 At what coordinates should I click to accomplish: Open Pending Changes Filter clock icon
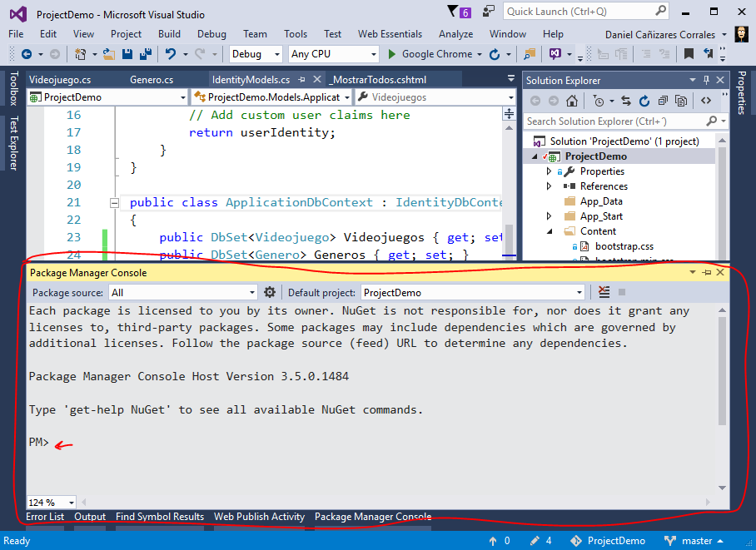599,101
